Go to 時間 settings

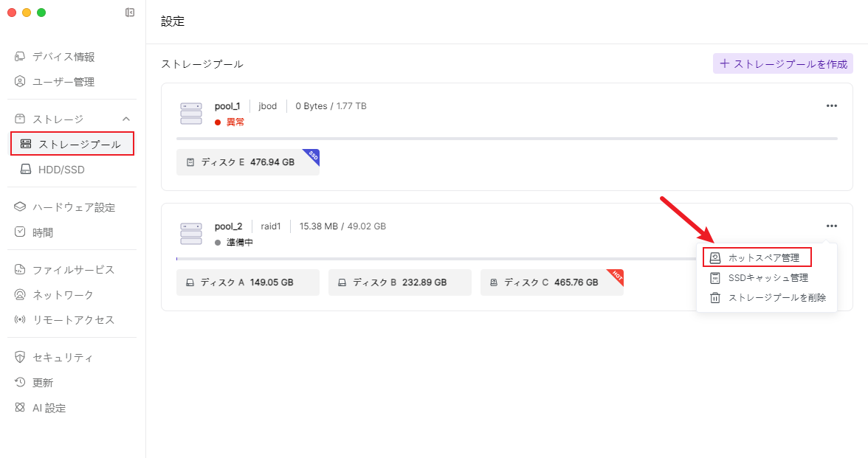click(43, 232)
